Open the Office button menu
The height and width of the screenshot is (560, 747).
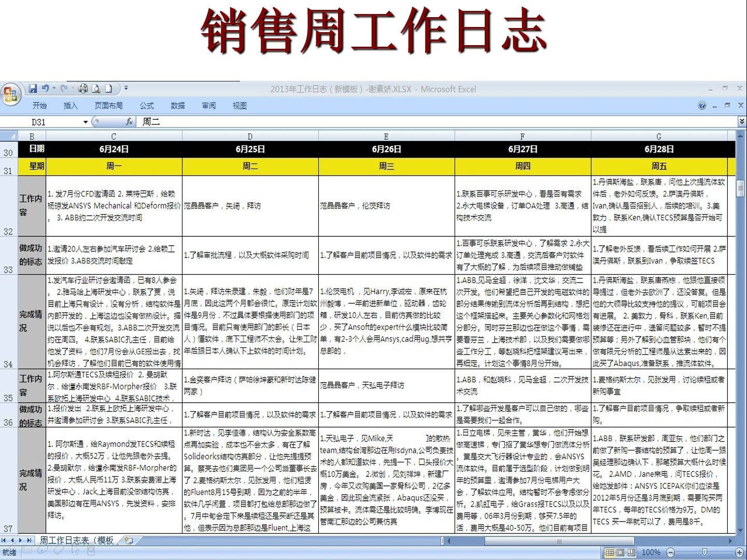click(10, 94)
